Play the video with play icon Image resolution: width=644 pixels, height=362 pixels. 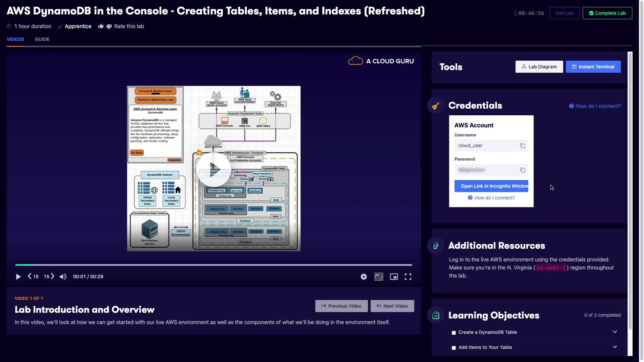pos(18,277)
